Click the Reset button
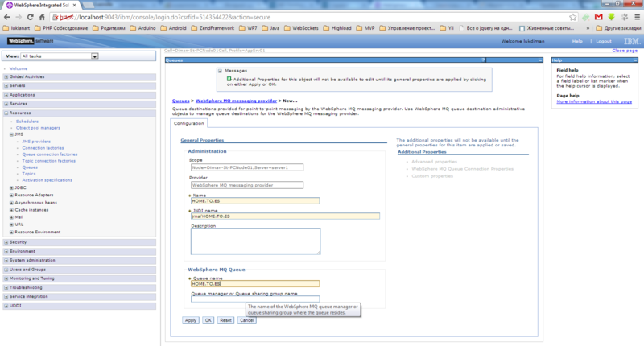Viewport: 644px width, 346px height. (x=225, y=320)
